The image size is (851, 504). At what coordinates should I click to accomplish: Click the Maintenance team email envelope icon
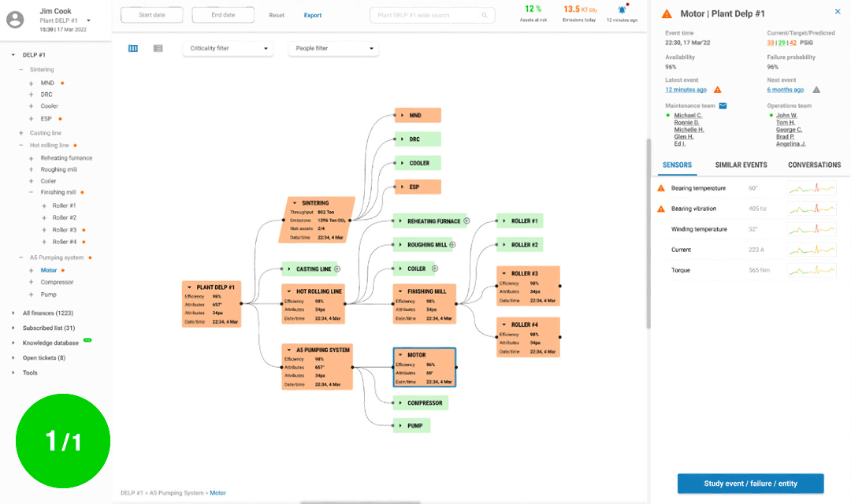(x=723, y=106)
